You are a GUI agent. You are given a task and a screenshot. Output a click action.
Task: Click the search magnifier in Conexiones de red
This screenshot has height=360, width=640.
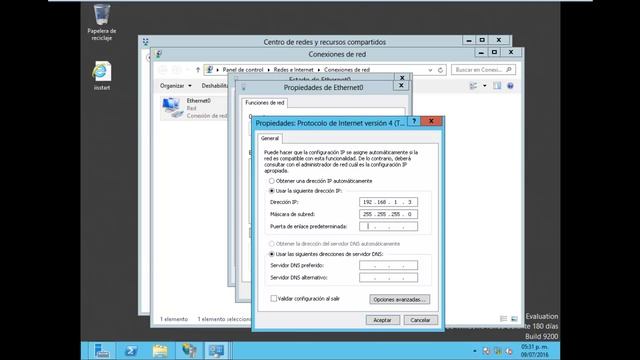509,70
